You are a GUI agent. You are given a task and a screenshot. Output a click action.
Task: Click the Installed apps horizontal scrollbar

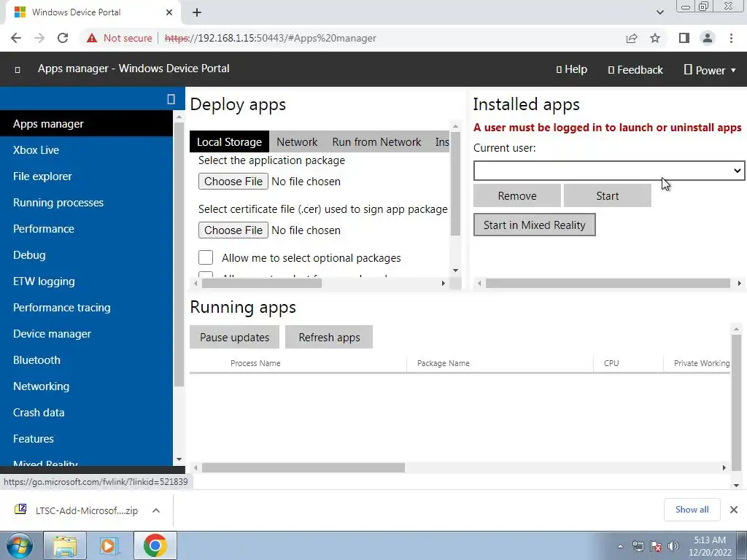(608, 284)
